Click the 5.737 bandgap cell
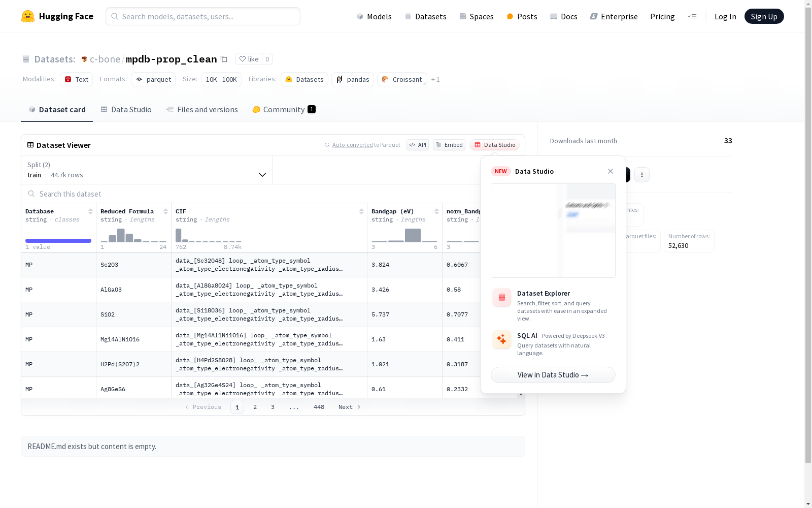Image resolution: width=812 pixels, height=508 pixels. [404, 314]
